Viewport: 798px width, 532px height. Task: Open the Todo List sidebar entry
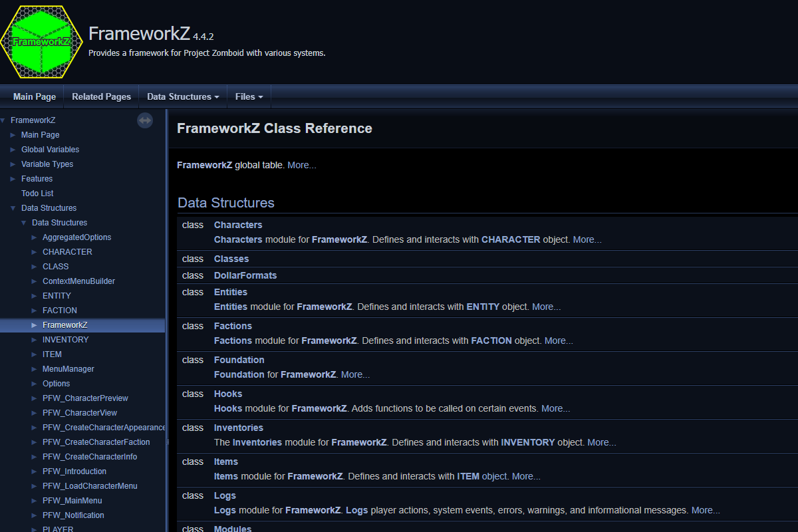(x=37, y=194)
